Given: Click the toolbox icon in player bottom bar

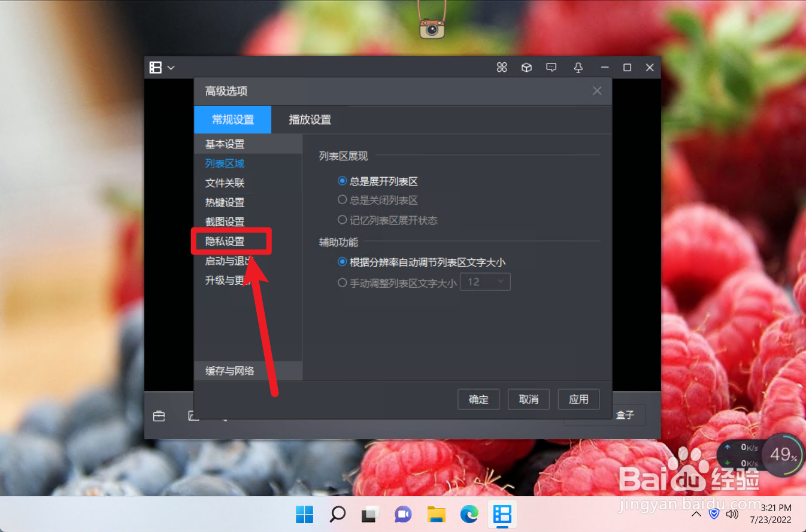Looking at the screenshot, I should coord(159,416).
